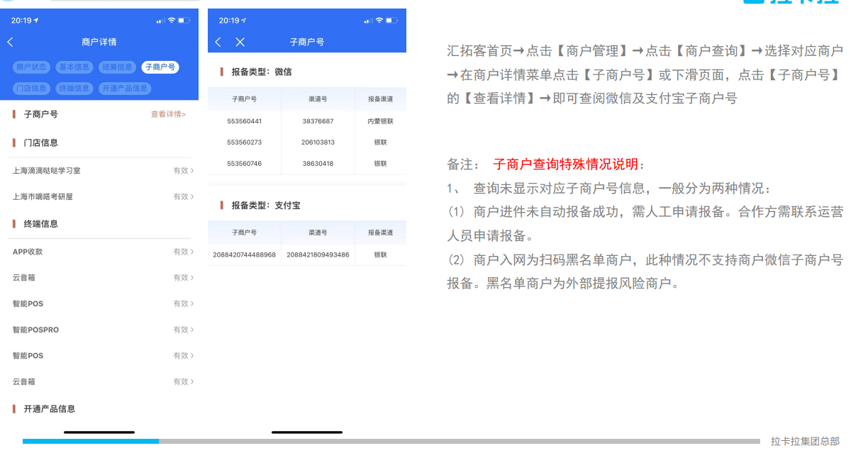Click red text 子商户查询特殊情况说明
This screenshot has height=453, width=868.
(566, 164)
